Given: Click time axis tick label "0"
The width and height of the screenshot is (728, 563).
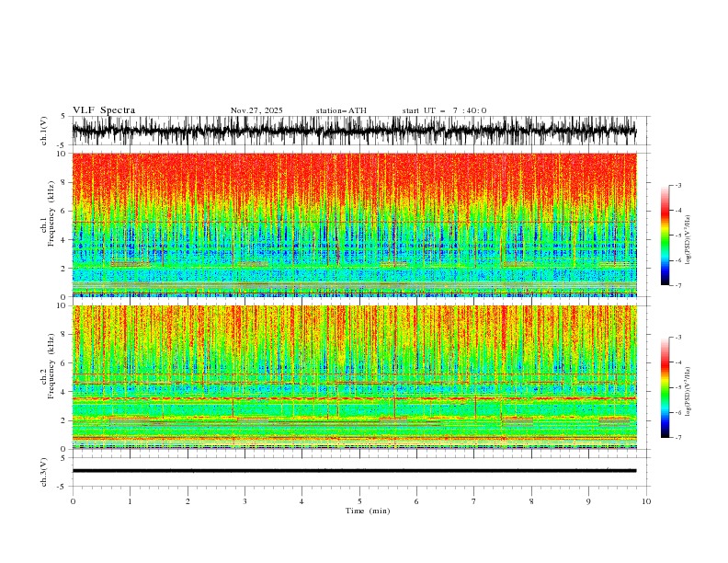Looking at the screenshot, I should pyautogui.click(x=73, y=501).
